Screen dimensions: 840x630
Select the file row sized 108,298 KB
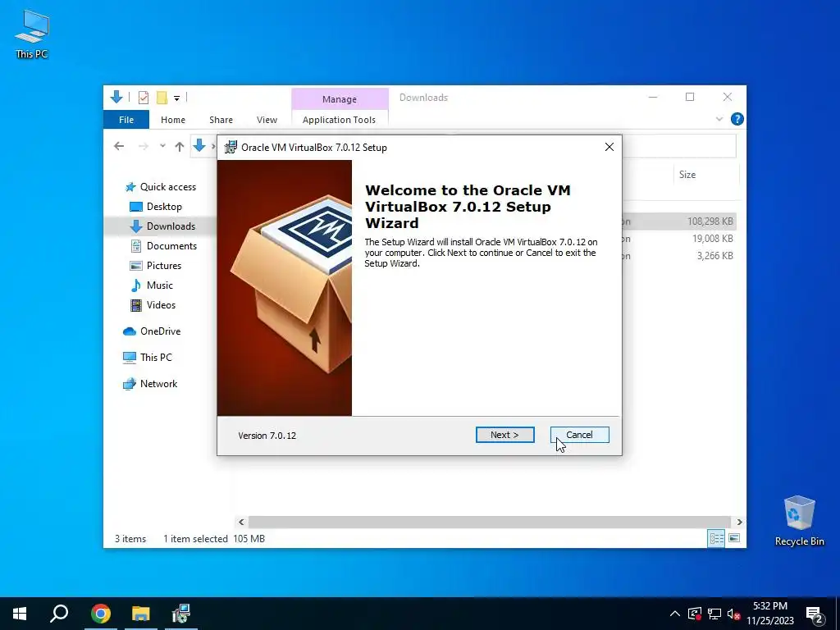click(678, 221)
